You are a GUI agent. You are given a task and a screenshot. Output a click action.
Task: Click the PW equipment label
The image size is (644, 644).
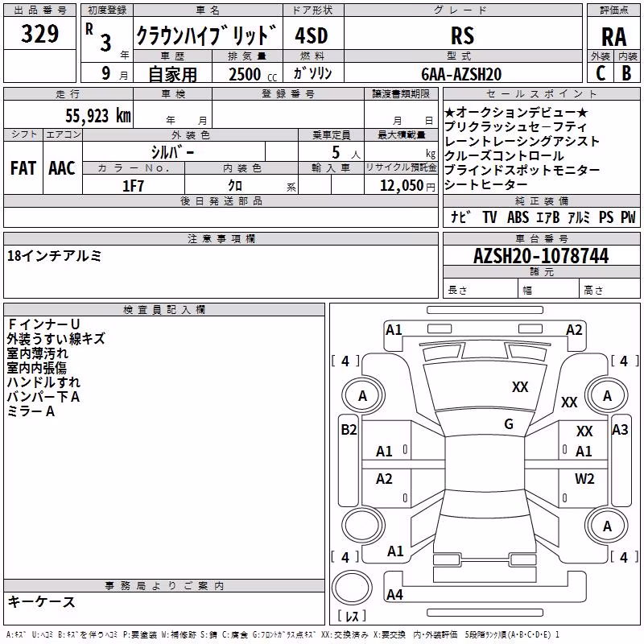point(628,217)
